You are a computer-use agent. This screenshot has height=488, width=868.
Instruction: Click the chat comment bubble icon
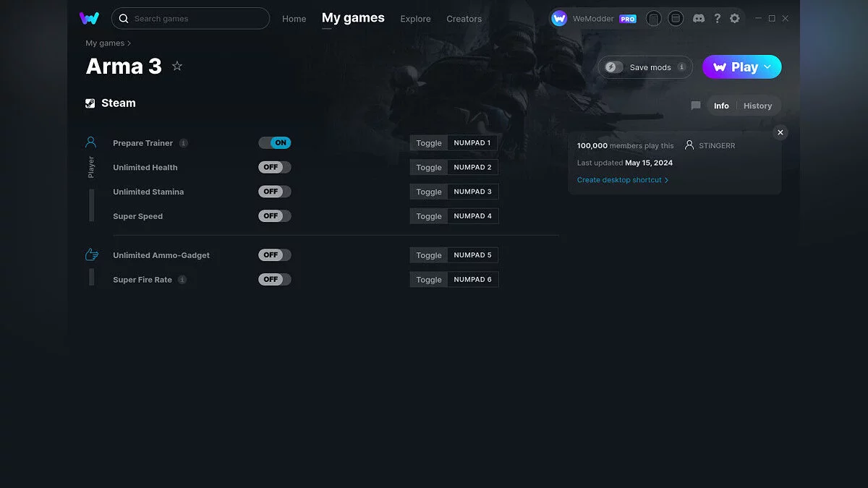(x=696, y=106)
